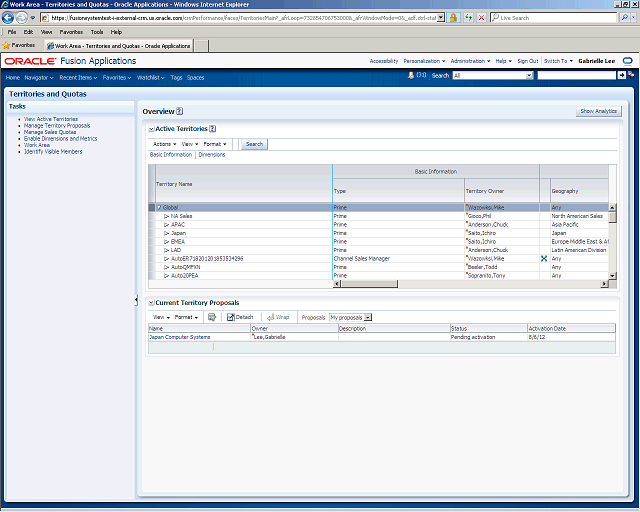Collapse the Tasks pane with splitter arrow
640x512 pixels.
[x=136, y=300]
